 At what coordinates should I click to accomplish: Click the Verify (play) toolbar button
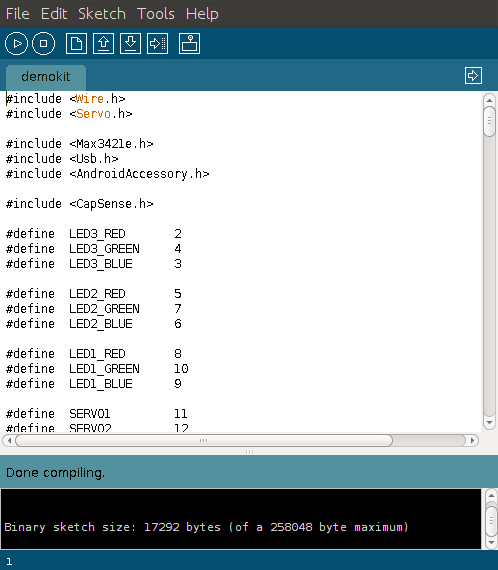point(16,44)
